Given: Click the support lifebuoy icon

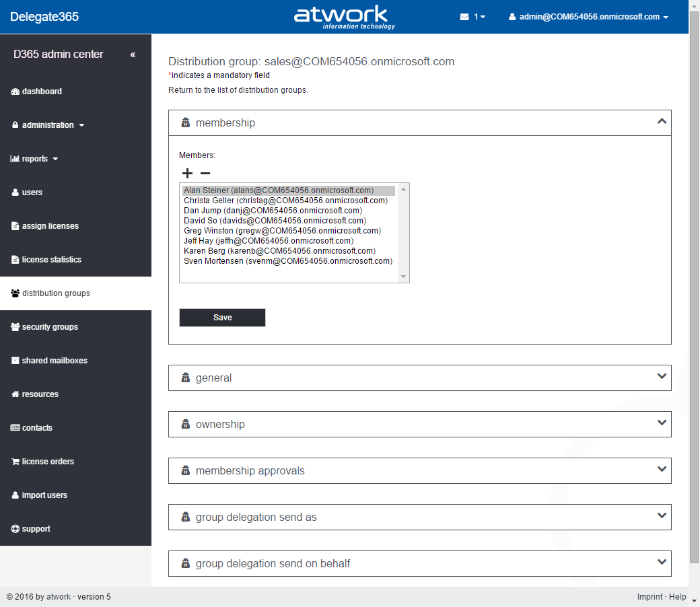Looking at the screenshot, I should (15, 529).
